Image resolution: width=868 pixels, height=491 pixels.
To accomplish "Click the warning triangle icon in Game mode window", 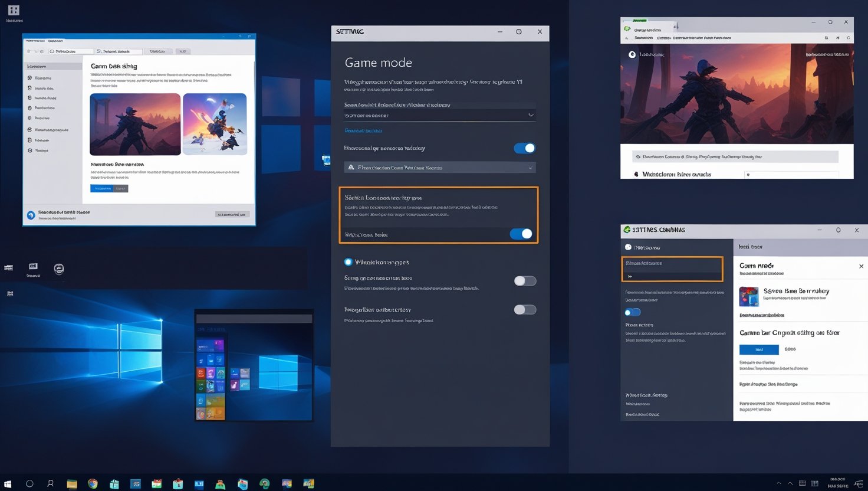I will (351, 168).
